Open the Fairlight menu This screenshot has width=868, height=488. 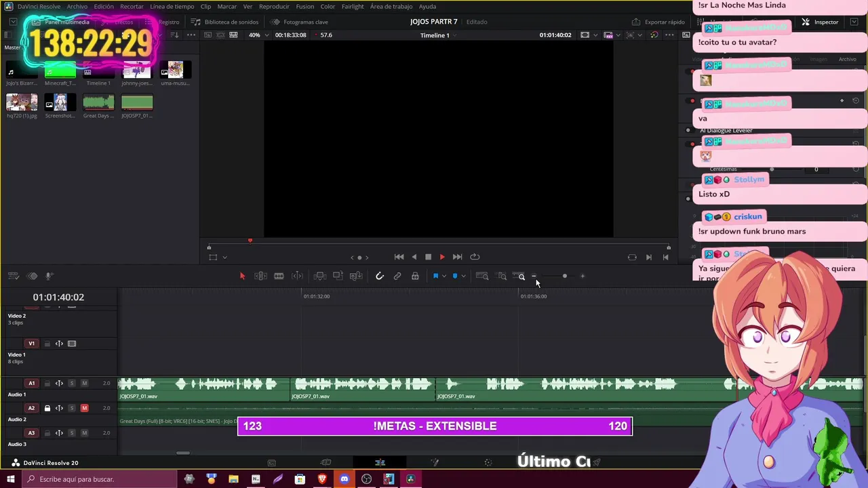(x=353, y=6)
